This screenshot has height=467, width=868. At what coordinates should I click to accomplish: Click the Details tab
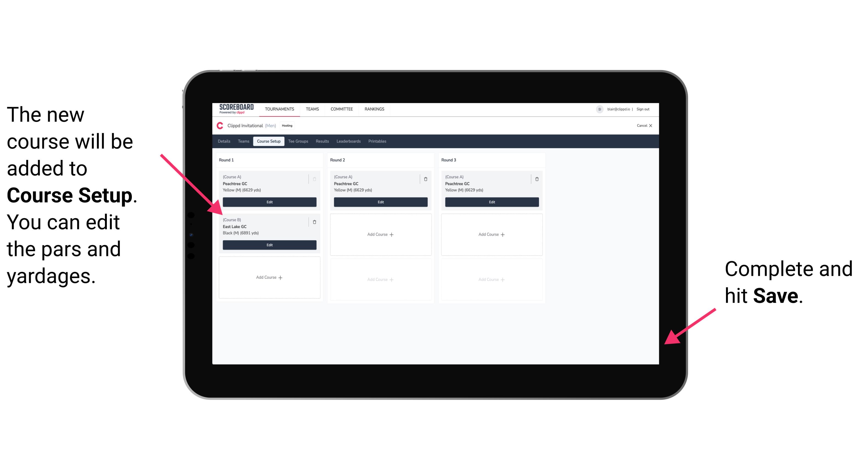[225, 142]
